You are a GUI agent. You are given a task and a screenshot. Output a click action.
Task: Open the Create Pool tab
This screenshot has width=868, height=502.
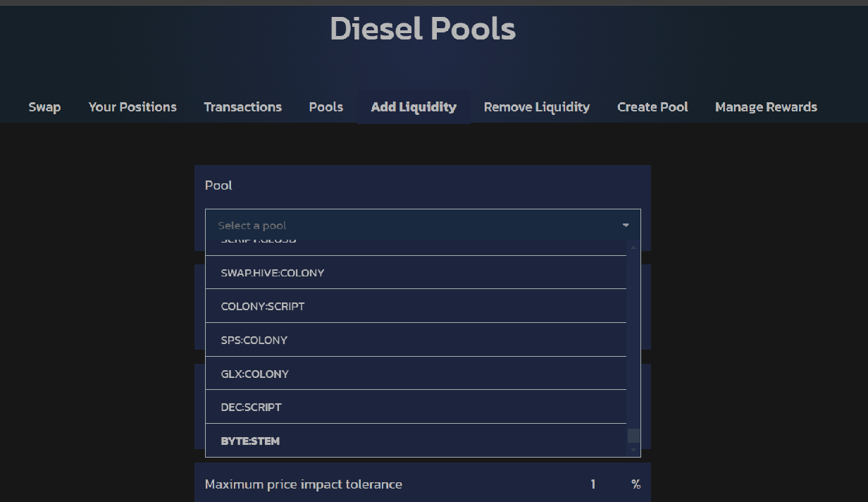pyautogui.click(x=652, y=107)
